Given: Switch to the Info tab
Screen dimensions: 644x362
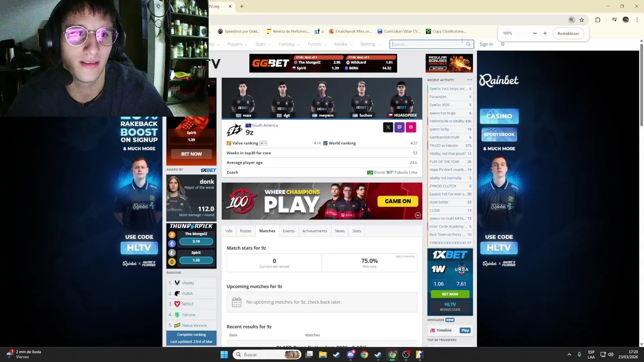Looking at the screenshot, I should tap(229, 231).
